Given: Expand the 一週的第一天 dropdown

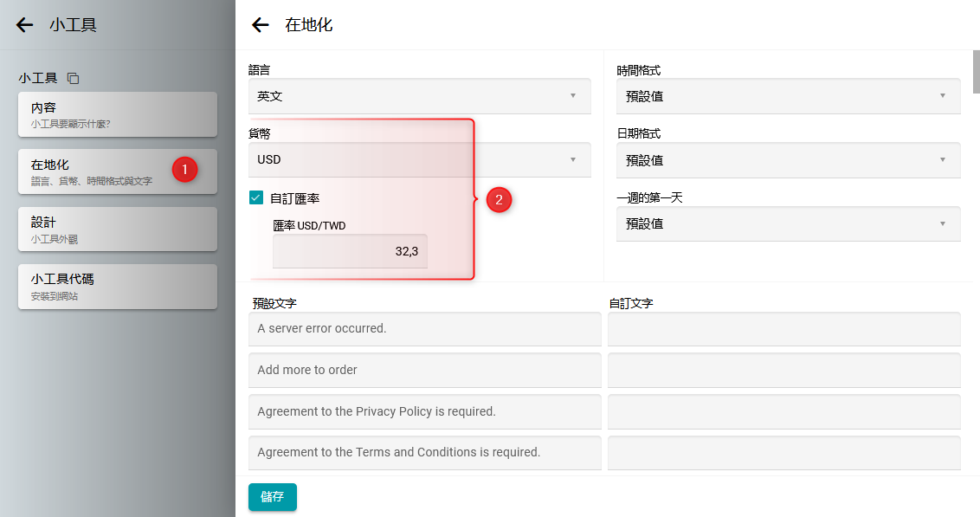Looking at the screenshot, I should click(788, 223).
